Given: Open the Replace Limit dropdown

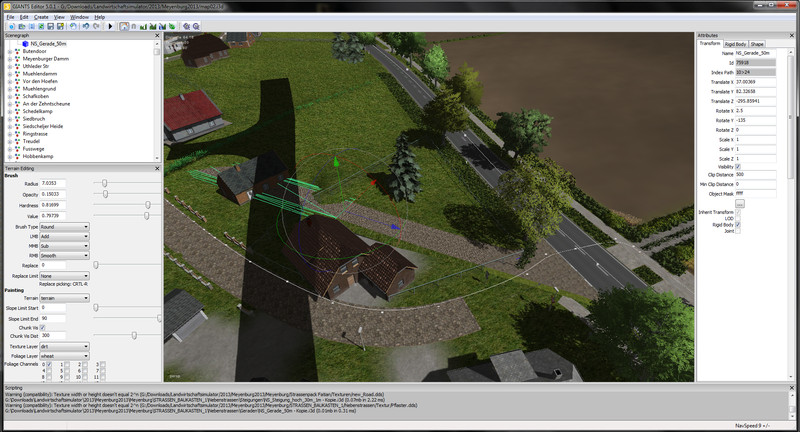Looking at the screenshot, I should [64, 276].
